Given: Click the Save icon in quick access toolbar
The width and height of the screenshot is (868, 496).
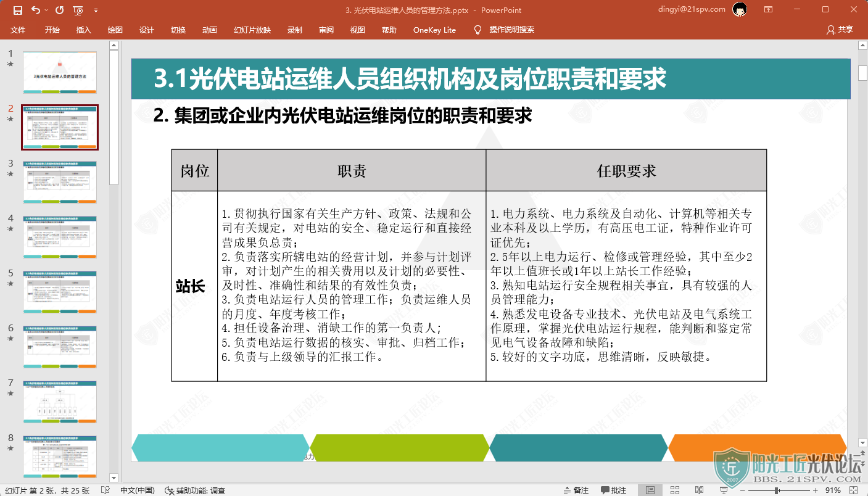Looking at the screenshot, I should pos(17,10).
